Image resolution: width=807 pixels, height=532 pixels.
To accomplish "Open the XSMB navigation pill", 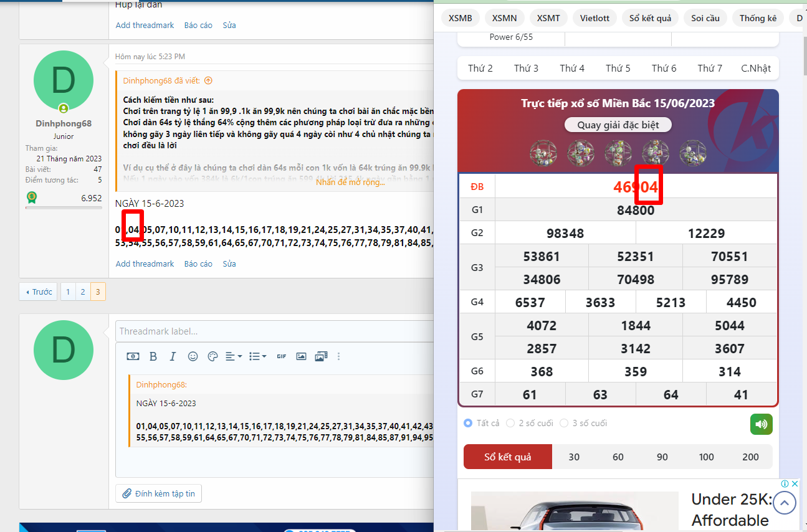I will point(461,18).
